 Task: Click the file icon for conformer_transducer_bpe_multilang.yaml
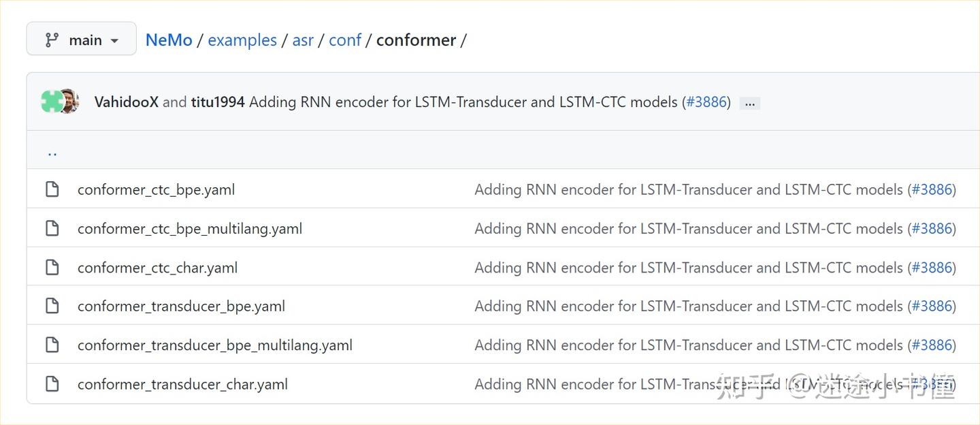[52, 345]
